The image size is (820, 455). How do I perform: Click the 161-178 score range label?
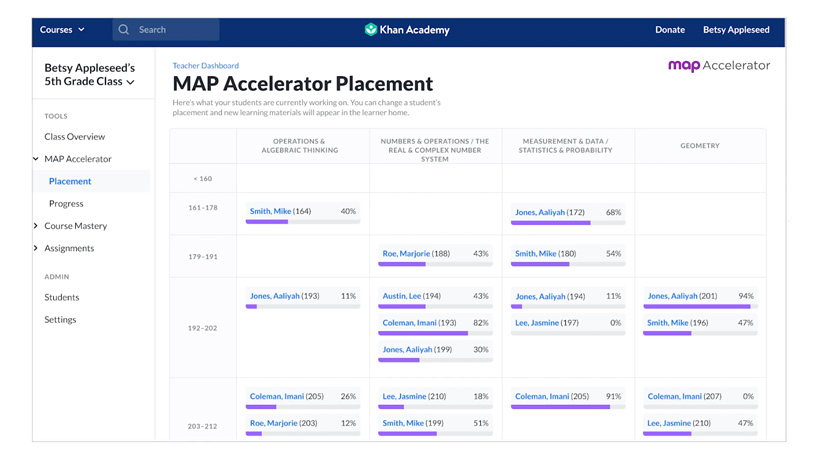pos(203,208)
